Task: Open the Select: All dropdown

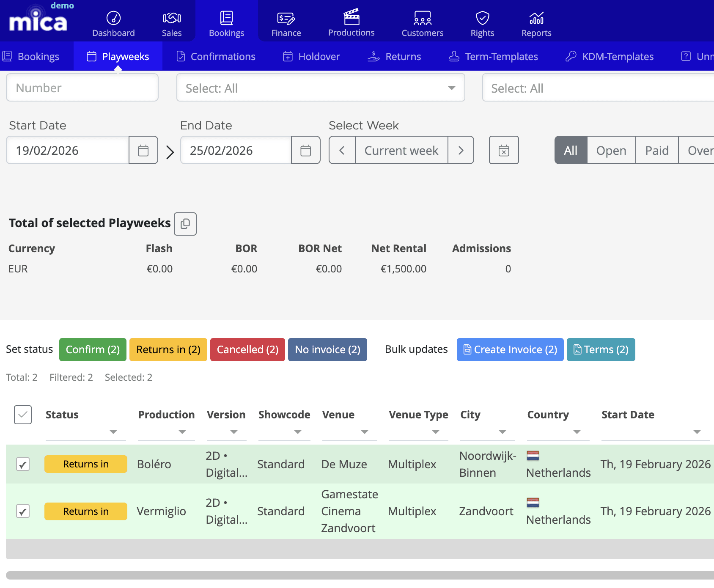Action: [x=320, y=88]
